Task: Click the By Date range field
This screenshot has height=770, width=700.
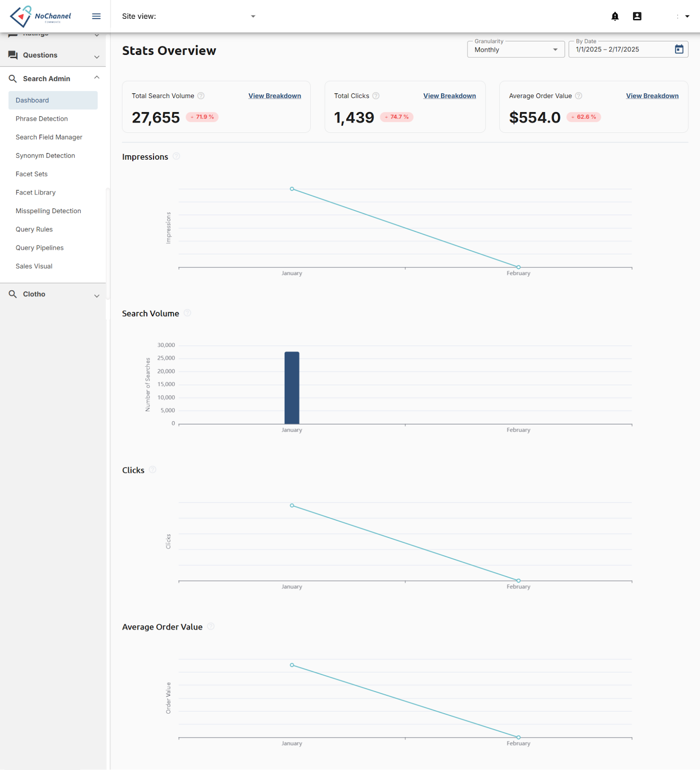Action: pyautogui.click(x=628, y=49)
